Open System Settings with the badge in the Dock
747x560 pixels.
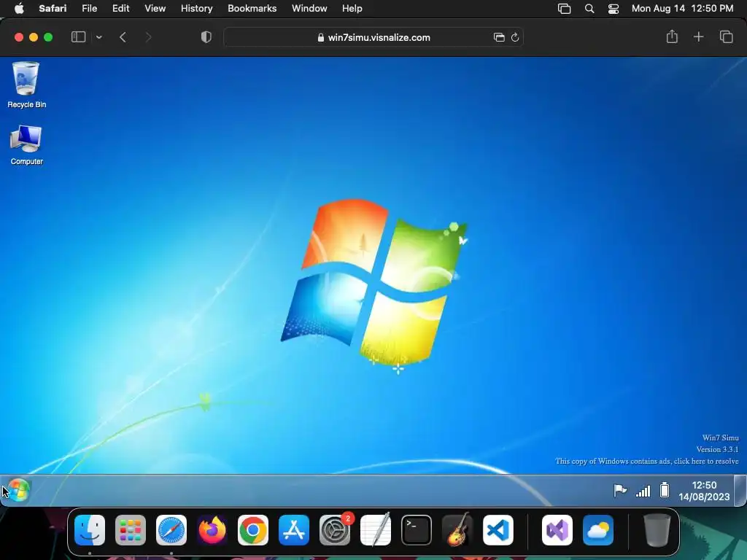[335, 529]
